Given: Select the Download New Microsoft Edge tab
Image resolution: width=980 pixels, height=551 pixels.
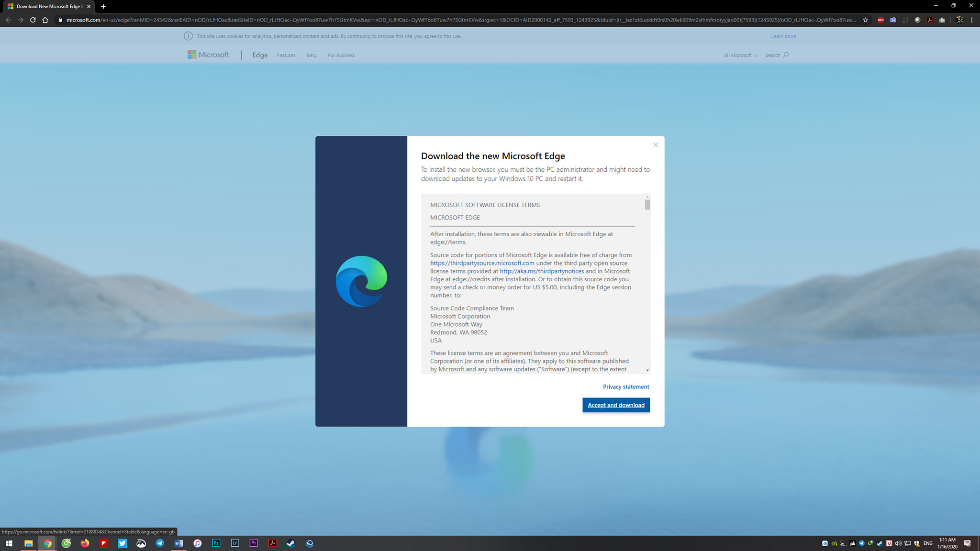Looking at the screenshot, I should click(48, 6).
